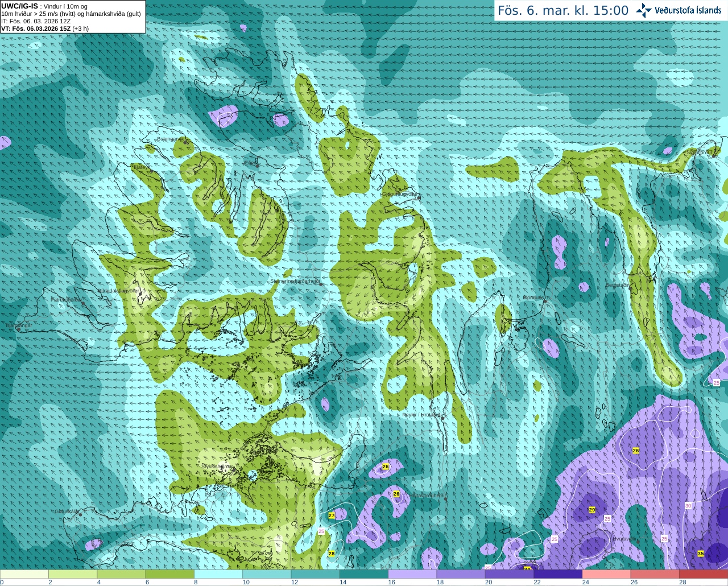Click the yellow gust marker 28

(332, 554)
